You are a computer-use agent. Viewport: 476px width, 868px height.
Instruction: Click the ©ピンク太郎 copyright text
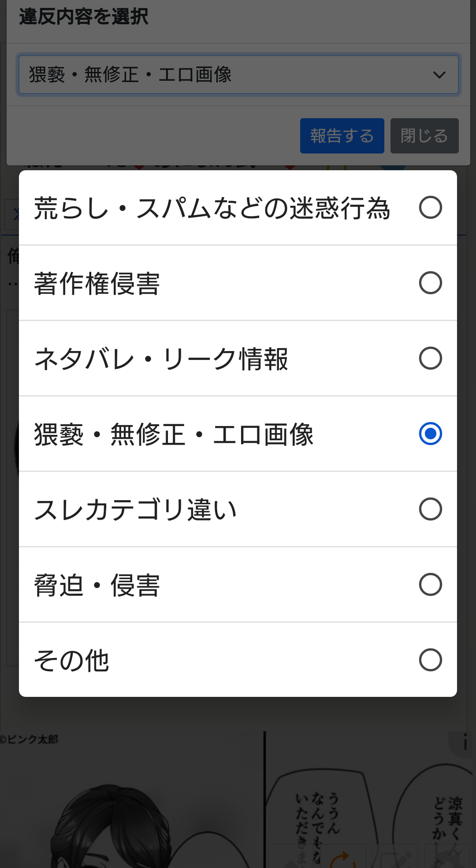29,739
